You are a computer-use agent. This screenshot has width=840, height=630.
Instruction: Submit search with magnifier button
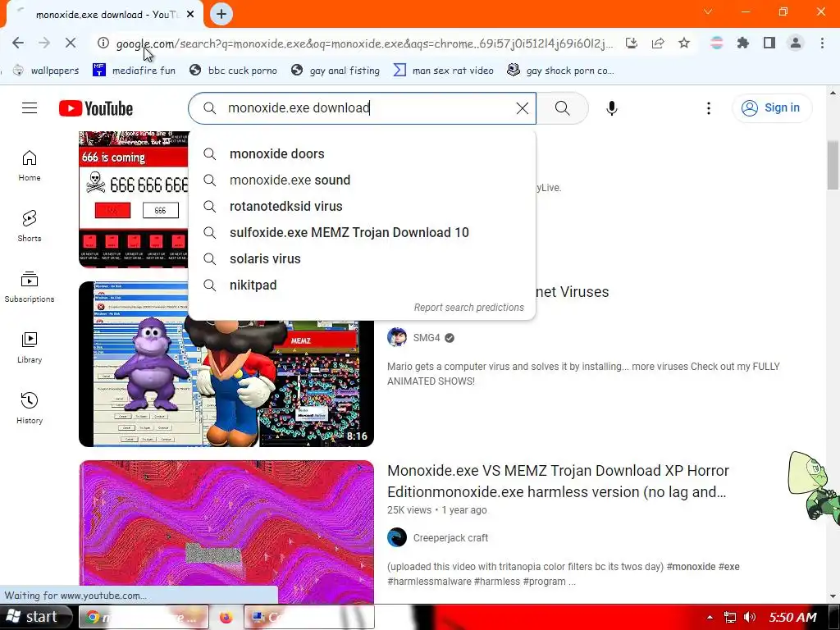click(563, 108)
